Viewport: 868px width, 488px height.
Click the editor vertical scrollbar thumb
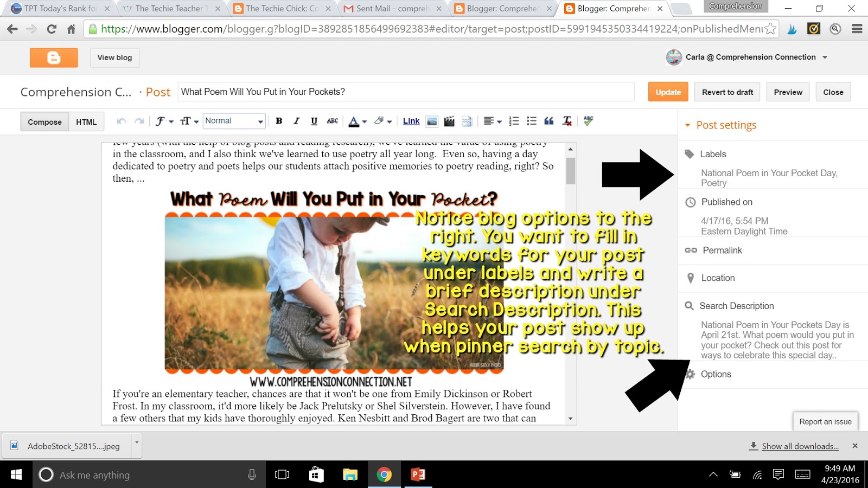click(570, 171)
